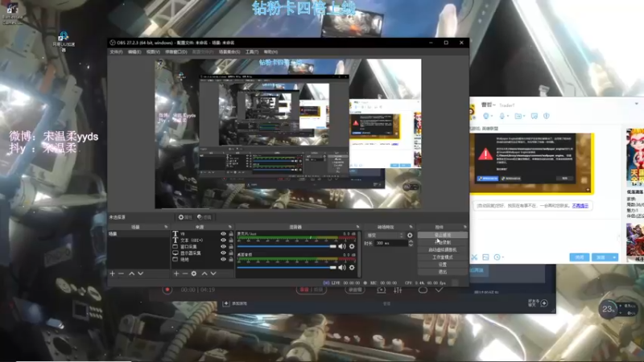Pop out the 来源 dock panel icon
644x362 pixels.
tap(229, 227)
